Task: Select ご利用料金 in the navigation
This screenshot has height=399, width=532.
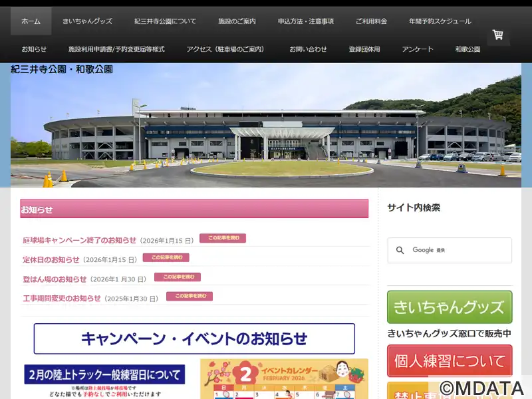Action: point(371,21)
